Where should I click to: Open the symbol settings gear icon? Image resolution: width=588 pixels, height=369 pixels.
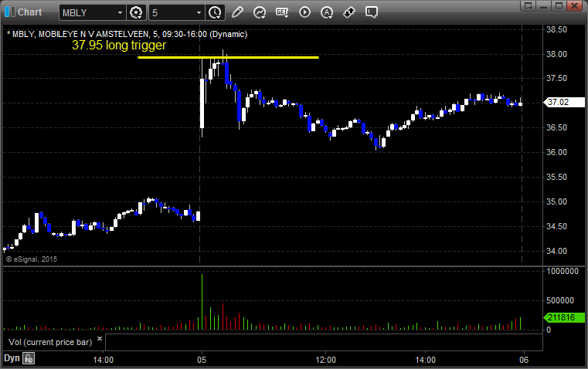136,12
